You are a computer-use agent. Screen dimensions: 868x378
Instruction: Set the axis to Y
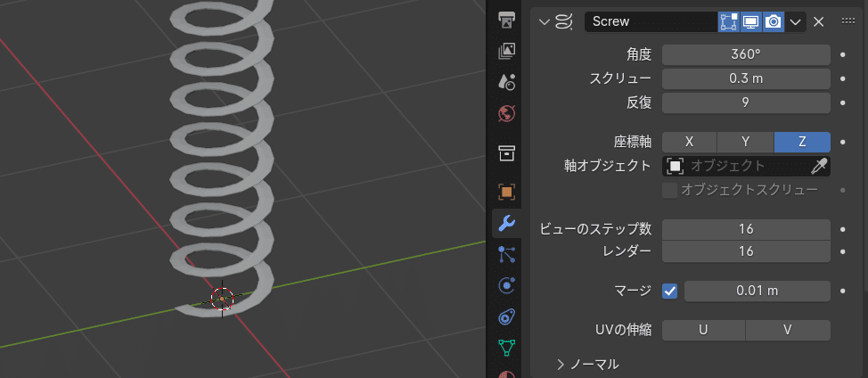(x=746, y=143)
